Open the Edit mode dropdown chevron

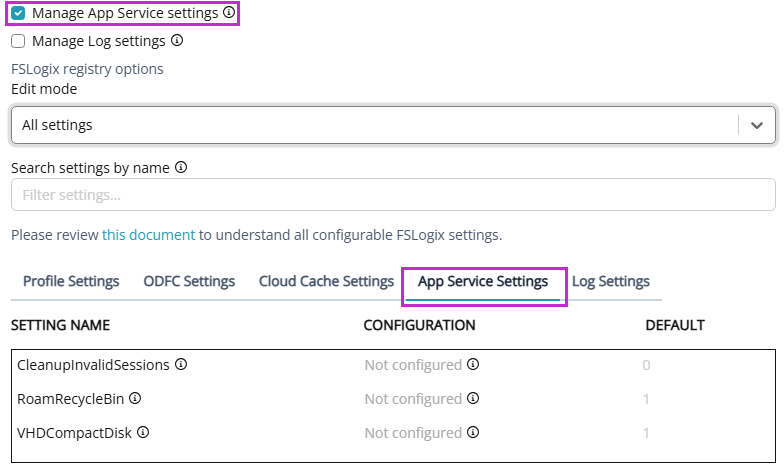coord(757,125)
